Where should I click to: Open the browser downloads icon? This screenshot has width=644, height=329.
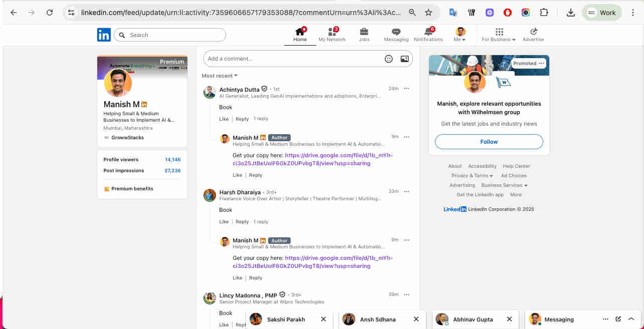click(570, 13)
